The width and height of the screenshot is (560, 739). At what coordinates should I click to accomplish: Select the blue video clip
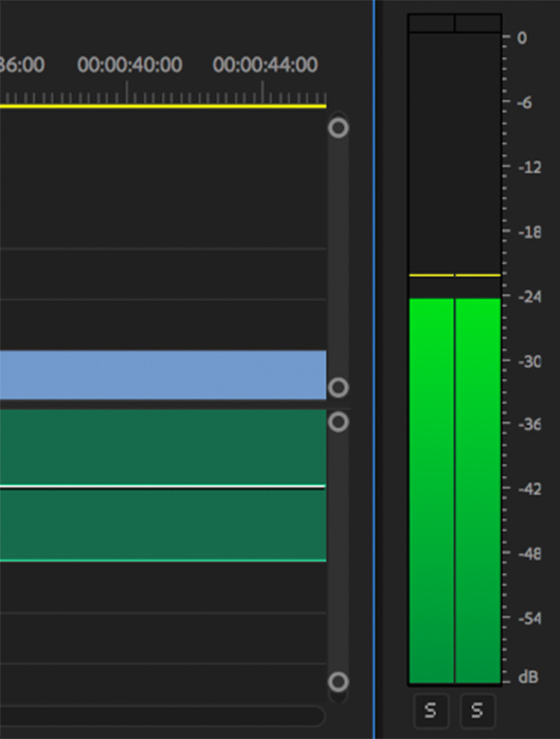pos(161,374)
